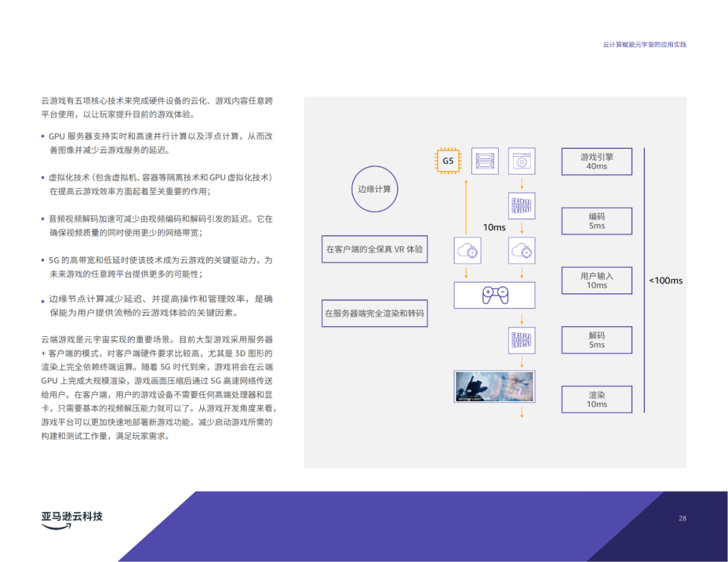The image size is (728, 562).
Task: Click the bullet starting with 音频视频解码加速
Action: (x=157, y=226)
